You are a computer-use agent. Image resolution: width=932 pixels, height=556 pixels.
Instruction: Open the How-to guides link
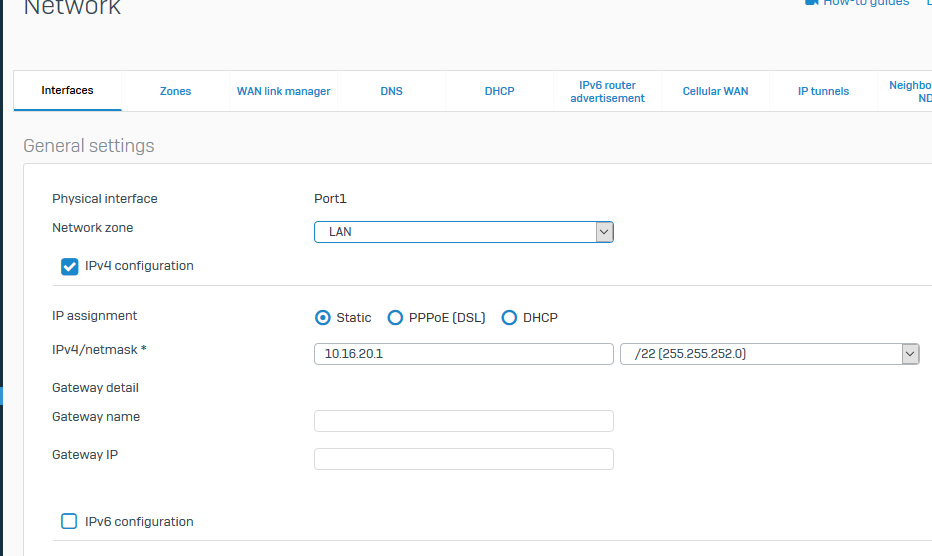click(866, 3)
